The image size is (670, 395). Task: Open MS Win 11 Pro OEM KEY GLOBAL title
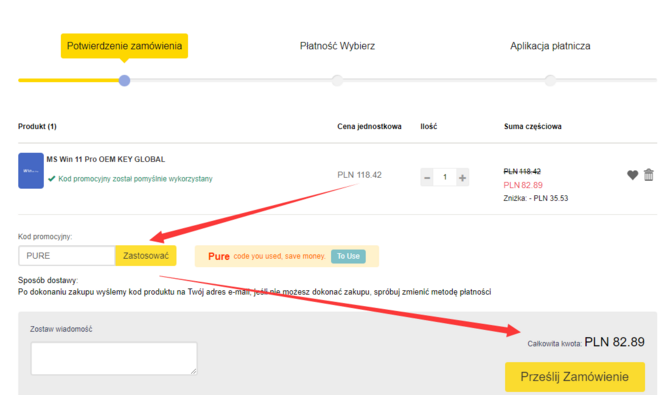coord(106,159)
